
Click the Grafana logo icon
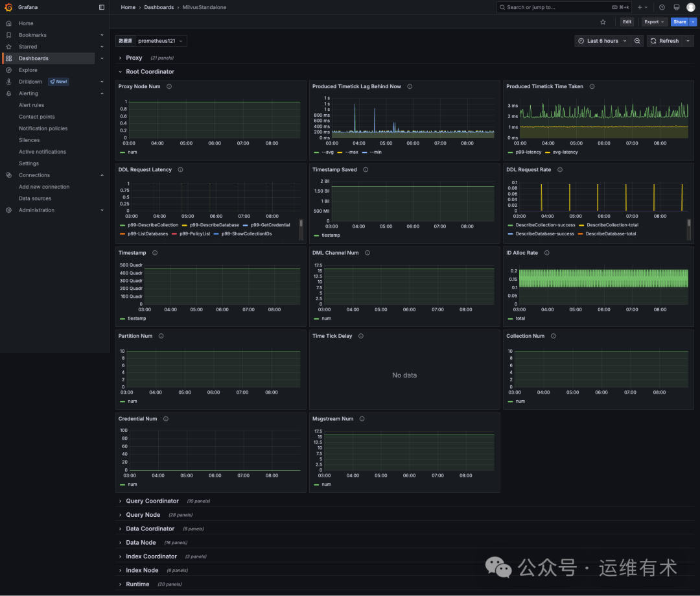coord(7,7)
